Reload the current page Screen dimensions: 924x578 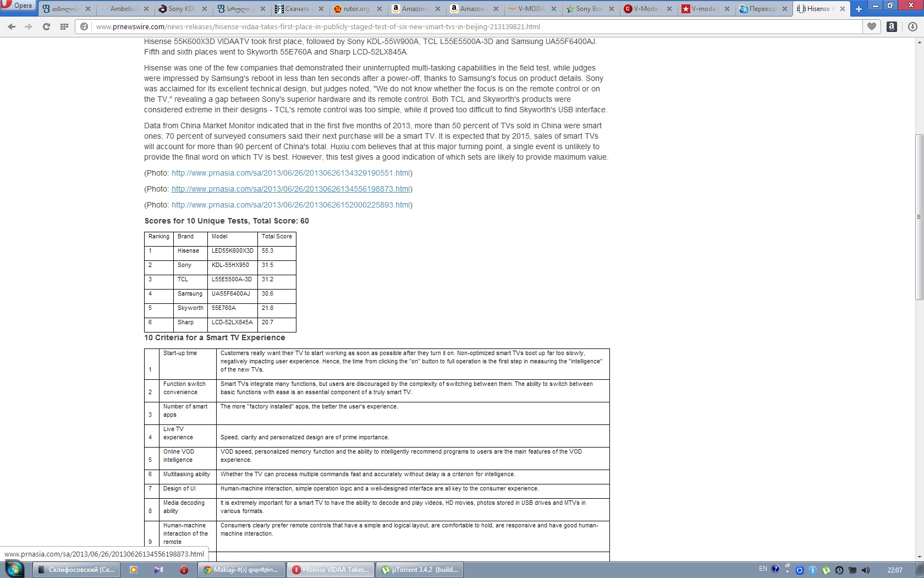[x=47, y=26]
